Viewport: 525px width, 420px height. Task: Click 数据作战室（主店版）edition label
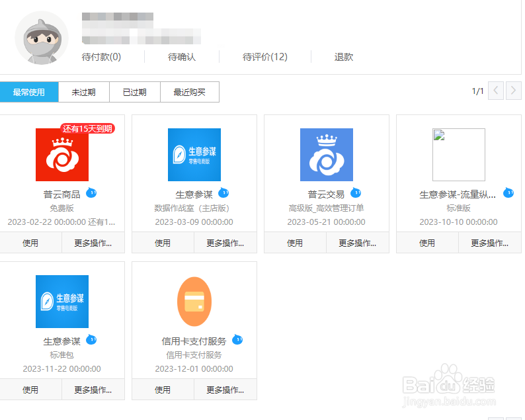click(192, 208)
